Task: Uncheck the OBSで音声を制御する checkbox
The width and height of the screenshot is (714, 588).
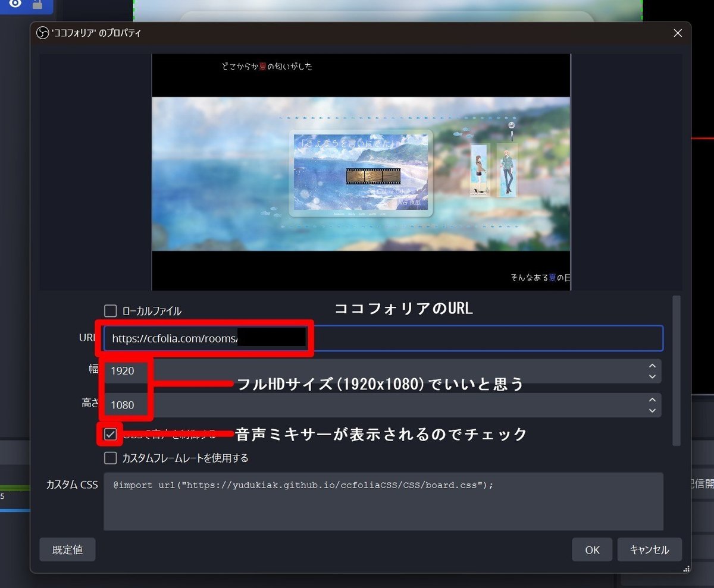Action: tap(110, 434)
